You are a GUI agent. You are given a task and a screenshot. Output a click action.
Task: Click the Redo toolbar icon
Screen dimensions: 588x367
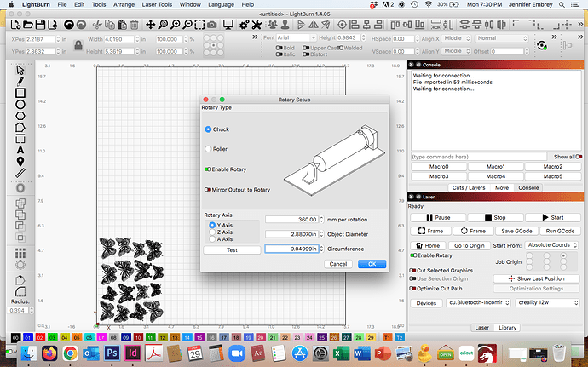pos(81,25)
